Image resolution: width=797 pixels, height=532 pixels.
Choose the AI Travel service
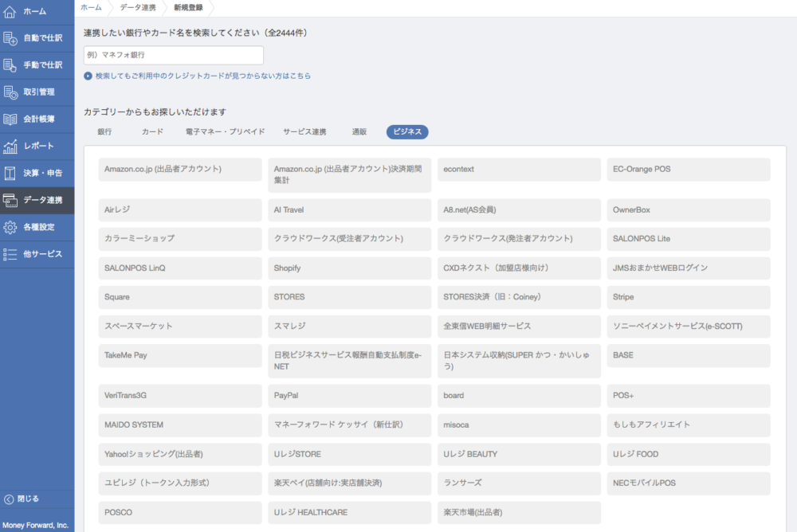tap(350, 209)
